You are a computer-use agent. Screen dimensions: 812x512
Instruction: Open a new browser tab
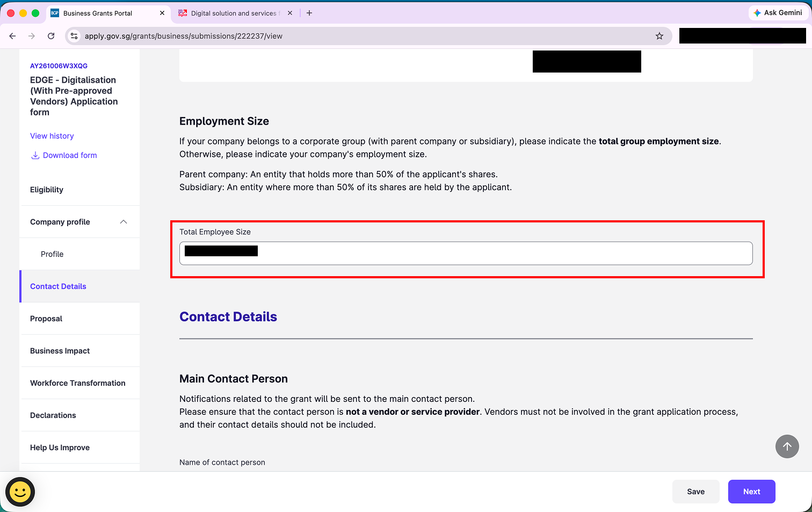[309, 13]
